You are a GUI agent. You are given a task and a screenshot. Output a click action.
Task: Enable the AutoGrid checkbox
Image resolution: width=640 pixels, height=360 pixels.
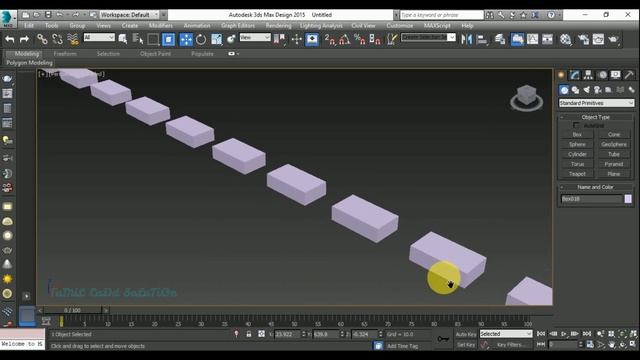[x=576, y=125]
